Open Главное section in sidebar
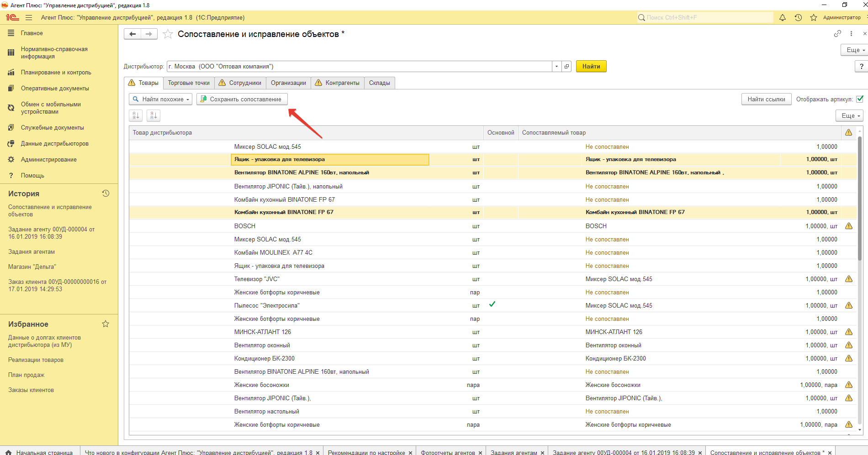The width and height of the screenshot is (868, 455). point(32,33)
